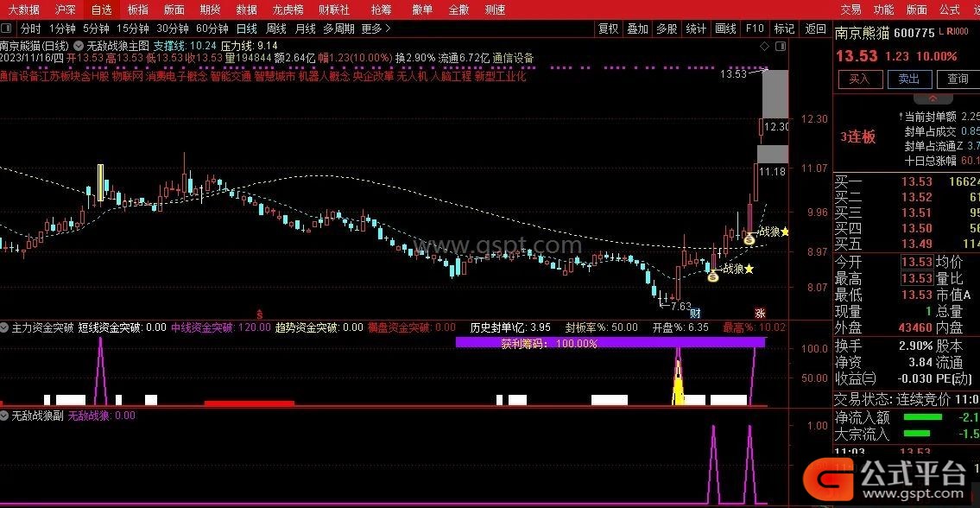Image resolution: width=980 pixels, height=508 pixels.
Task: Open 多周期 multi-period view
Action: [x=338, y=29]
